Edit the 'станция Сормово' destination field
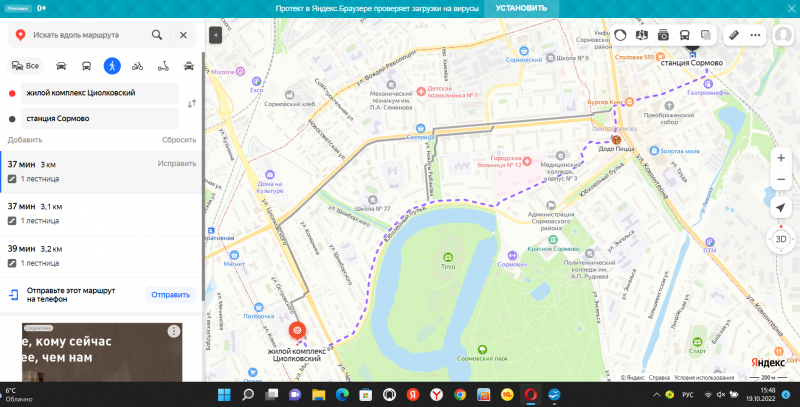The image size is (800, 407). pos(99,118)
